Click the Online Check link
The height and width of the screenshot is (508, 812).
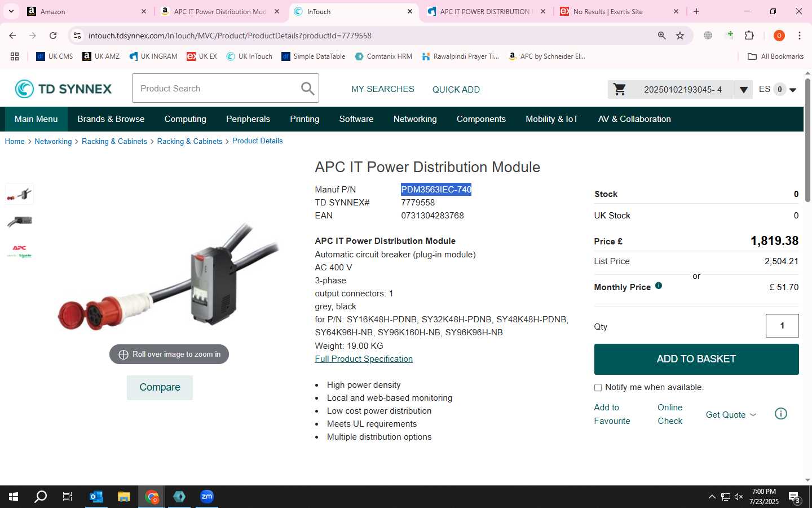pos(670,414)
